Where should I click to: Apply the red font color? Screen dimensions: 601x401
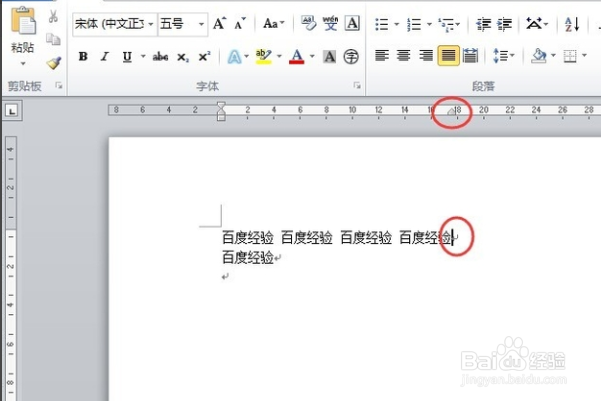tap(296, 56)
